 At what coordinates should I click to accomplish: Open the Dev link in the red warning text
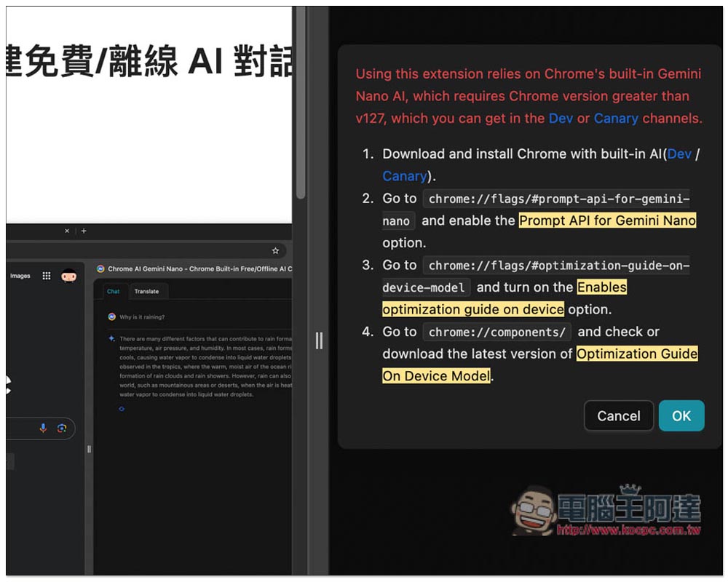coord(561,119)
